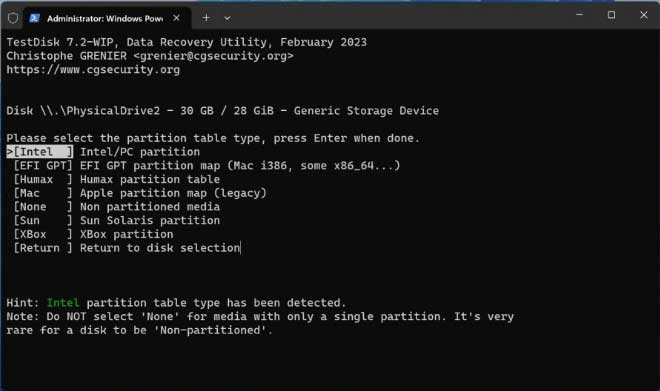660x391 pixels.
Task: Choose the [XBox] partition entry
Action: [93, 234]
